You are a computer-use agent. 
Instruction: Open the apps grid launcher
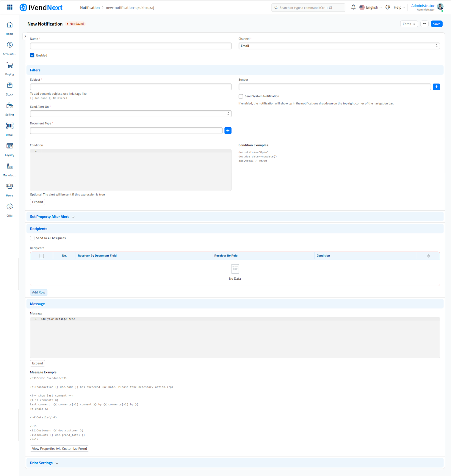point(10,7)
